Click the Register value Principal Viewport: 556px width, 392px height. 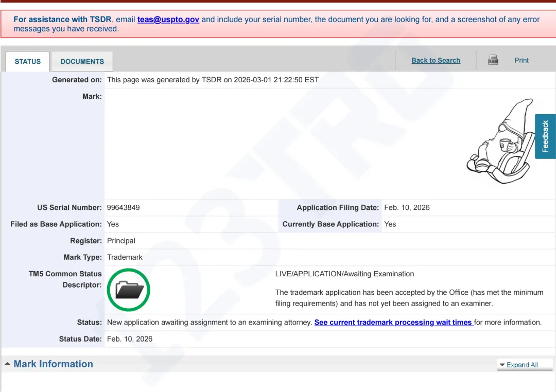click(x=121, y=241)
